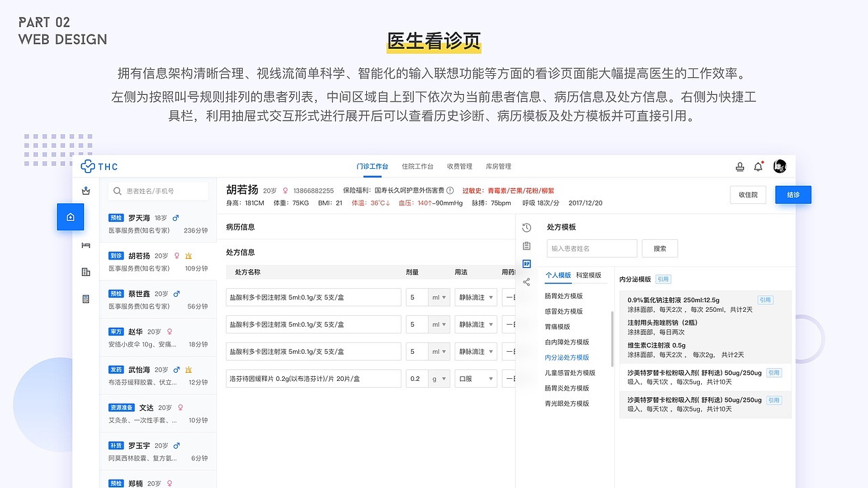This screenshot has width=868, height=488.
Task: Select 白内障处方模版 template
Action: point(567,342)
